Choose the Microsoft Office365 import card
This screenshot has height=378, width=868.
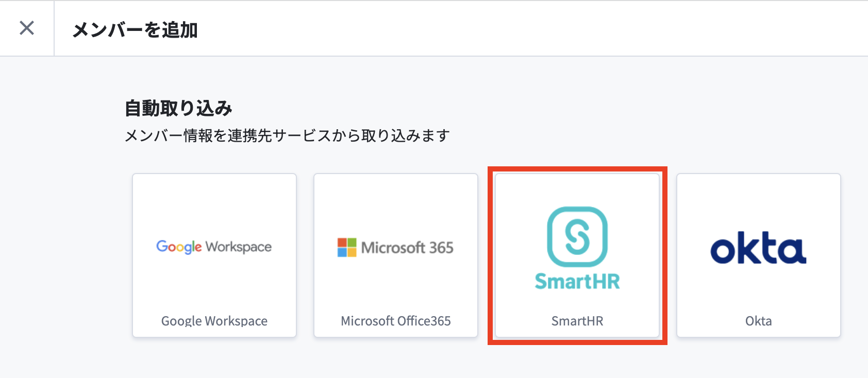[396, 255]
